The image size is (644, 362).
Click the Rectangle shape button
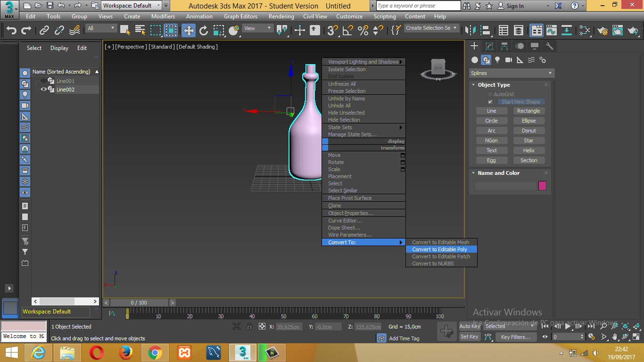coord(528,111)
